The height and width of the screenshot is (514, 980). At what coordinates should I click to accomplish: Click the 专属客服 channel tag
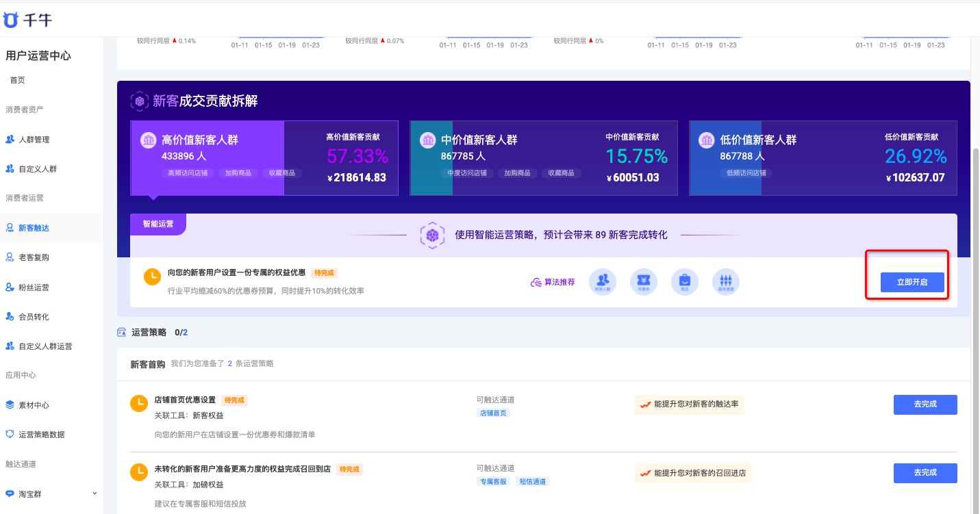click(494, 482)
